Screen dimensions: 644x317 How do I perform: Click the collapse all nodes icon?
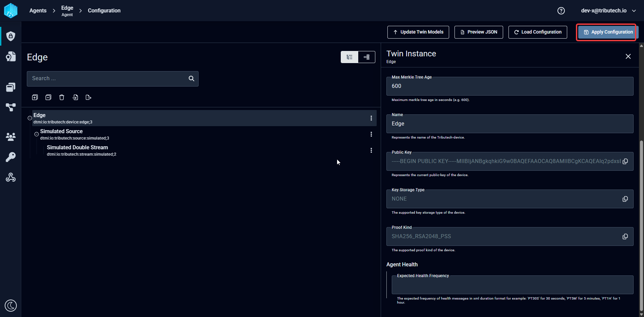48,97
